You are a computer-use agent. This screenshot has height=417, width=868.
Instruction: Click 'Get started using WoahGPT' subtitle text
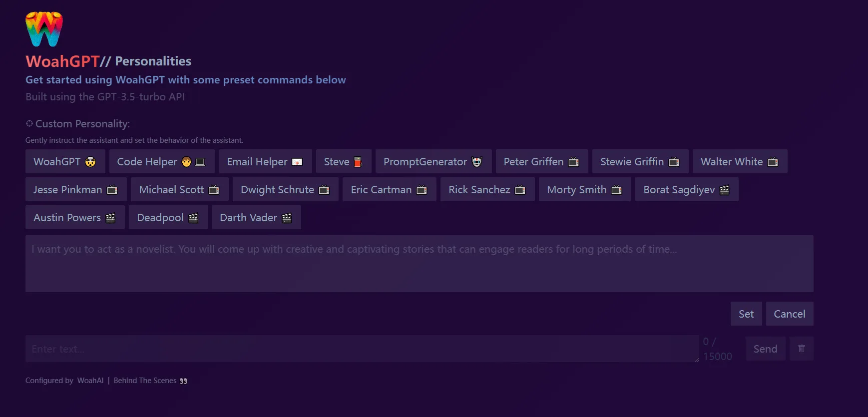point(186,80)
